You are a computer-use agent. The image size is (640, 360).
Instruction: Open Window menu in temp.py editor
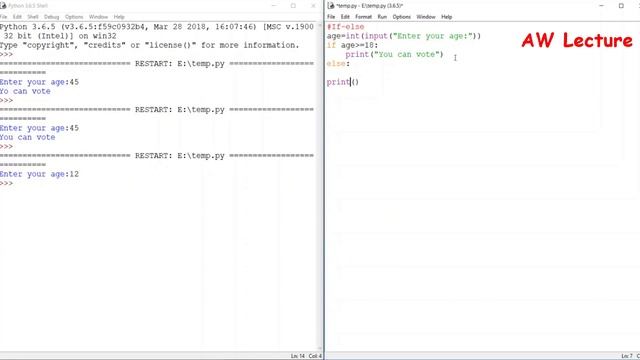tap(426, 17)
